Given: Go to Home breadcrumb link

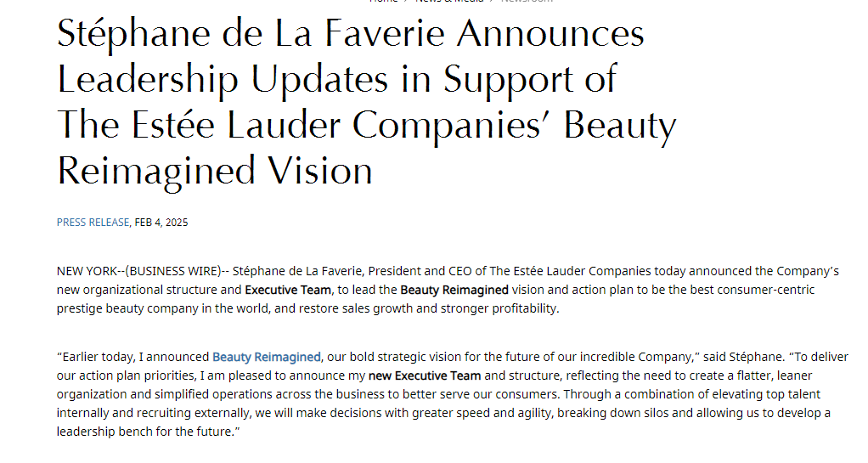Looking at the screenshot, I should click(x=384, y=1).
